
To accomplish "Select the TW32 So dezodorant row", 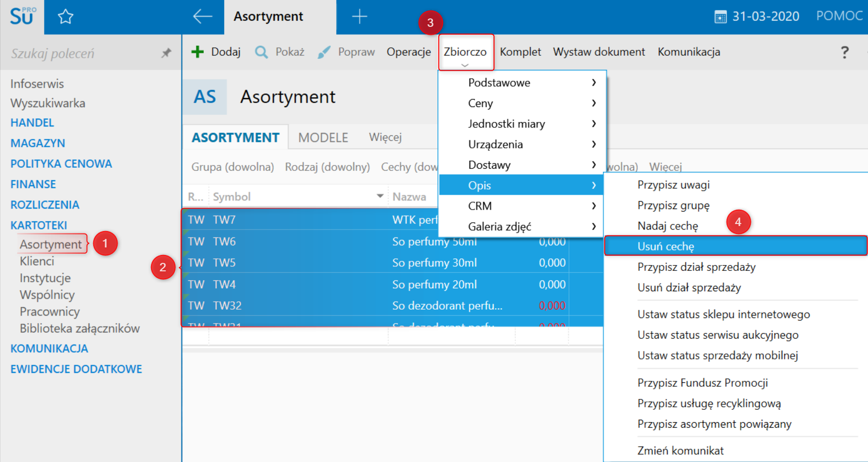I will [393, 305].
